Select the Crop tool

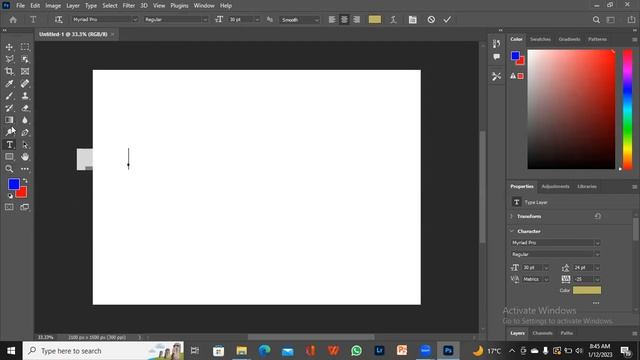coord(9,71)
